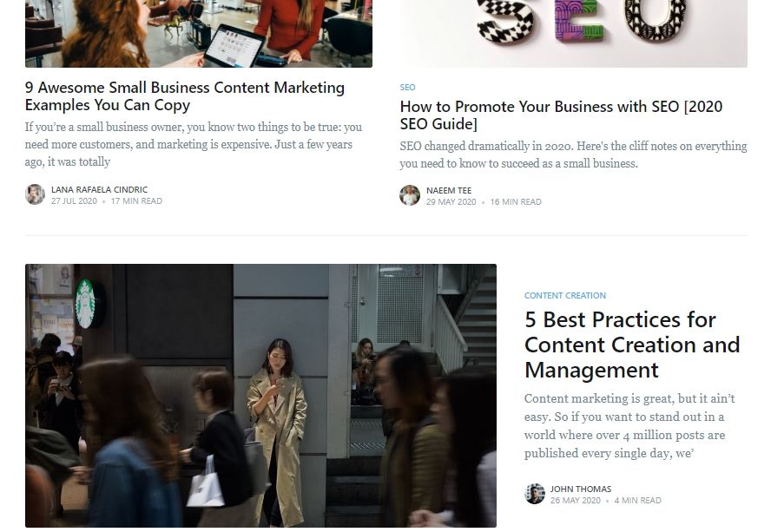771x532 pixels.
Task: Open 'How to Promote Your Business with SEO' article
Action: 561,115
